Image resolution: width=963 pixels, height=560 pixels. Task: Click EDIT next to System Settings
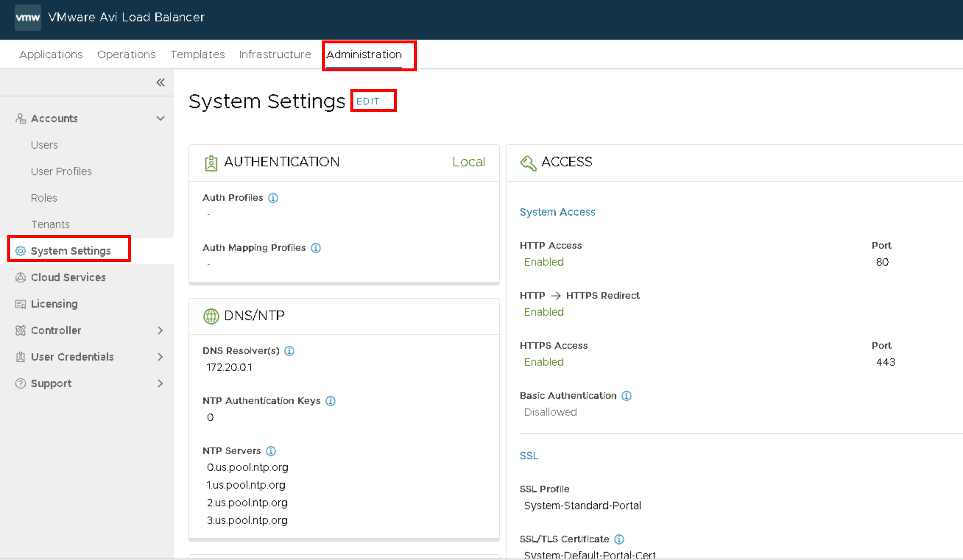pyautogui.click(x=368, y=101)
